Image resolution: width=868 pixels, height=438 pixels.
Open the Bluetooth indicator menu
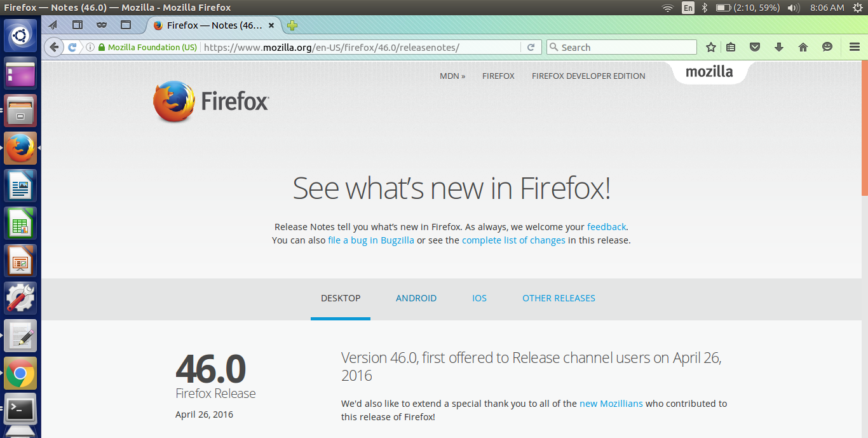[x=704, y=8]
